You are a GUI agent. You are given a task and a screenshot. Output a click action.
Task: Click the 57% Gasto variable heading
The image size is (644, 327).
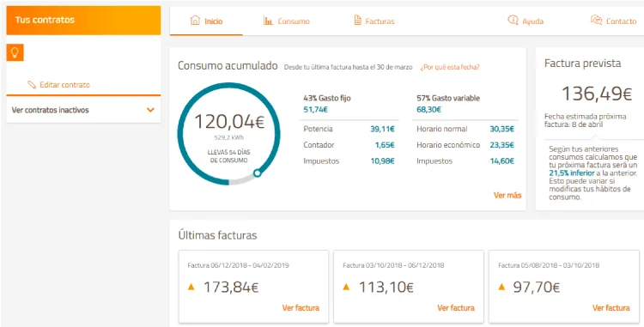448,99
